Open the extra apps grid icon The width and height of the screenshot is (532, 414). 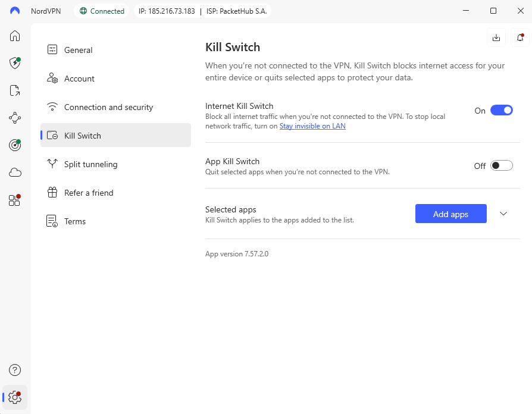(x=14, y=200)
